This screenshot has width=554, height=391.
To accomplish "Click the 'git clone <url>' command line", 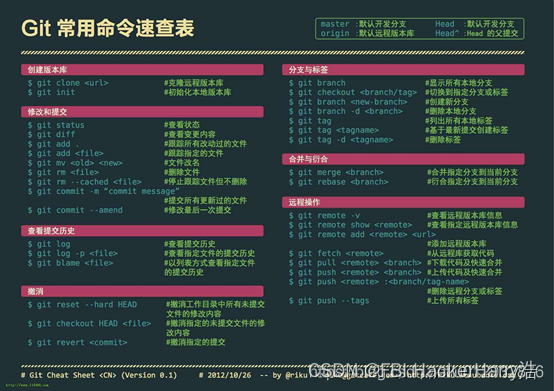I will (x=68, y=83).
